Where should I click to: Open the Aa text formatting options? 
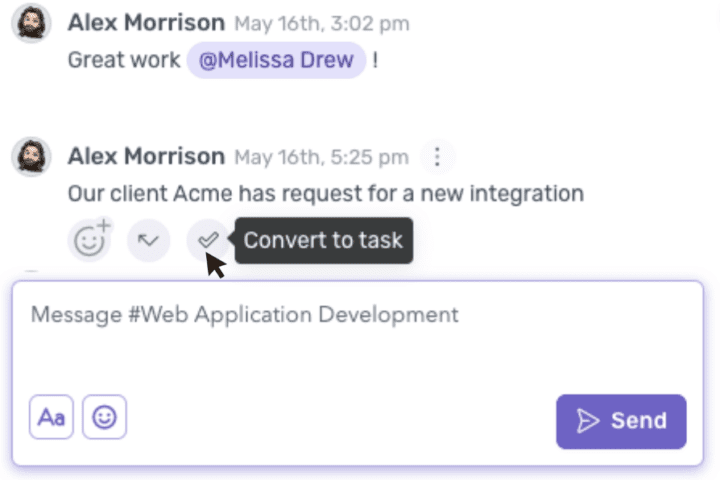(x=51, y=417)
